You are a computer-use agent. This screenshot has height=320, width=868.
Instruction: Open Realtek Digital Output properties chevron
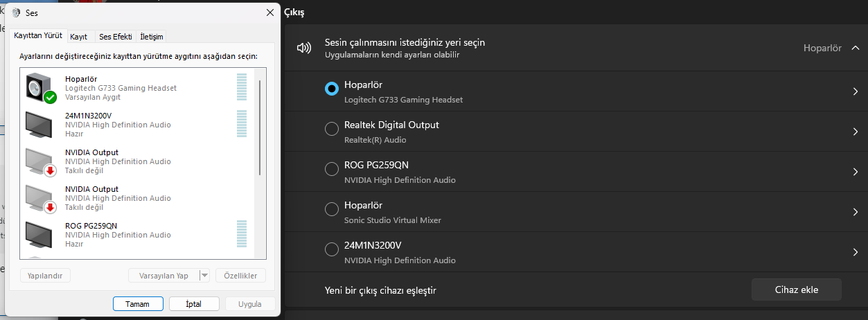(x=856, y=132)
